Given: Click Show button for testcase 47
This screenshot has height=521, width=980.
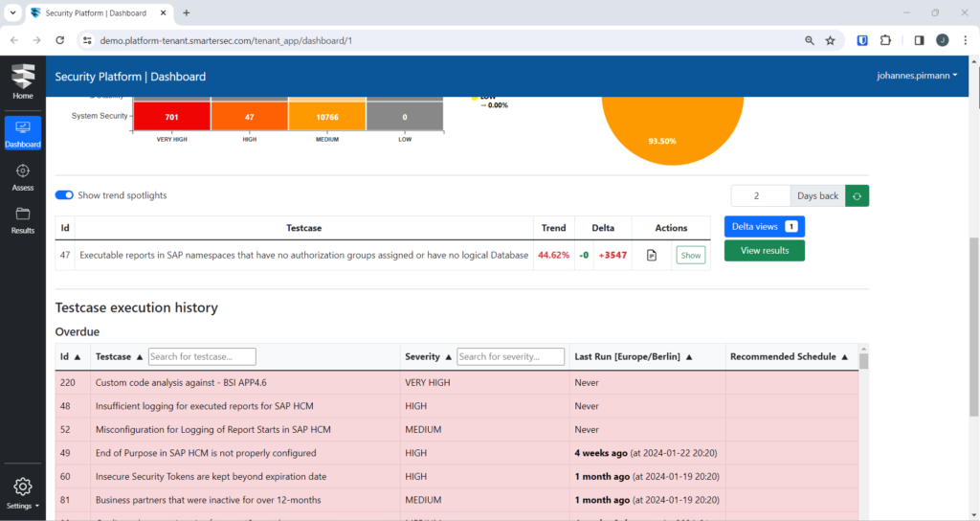Looking at the screenshot, I should pyautogui.click(x=691, y=255).
